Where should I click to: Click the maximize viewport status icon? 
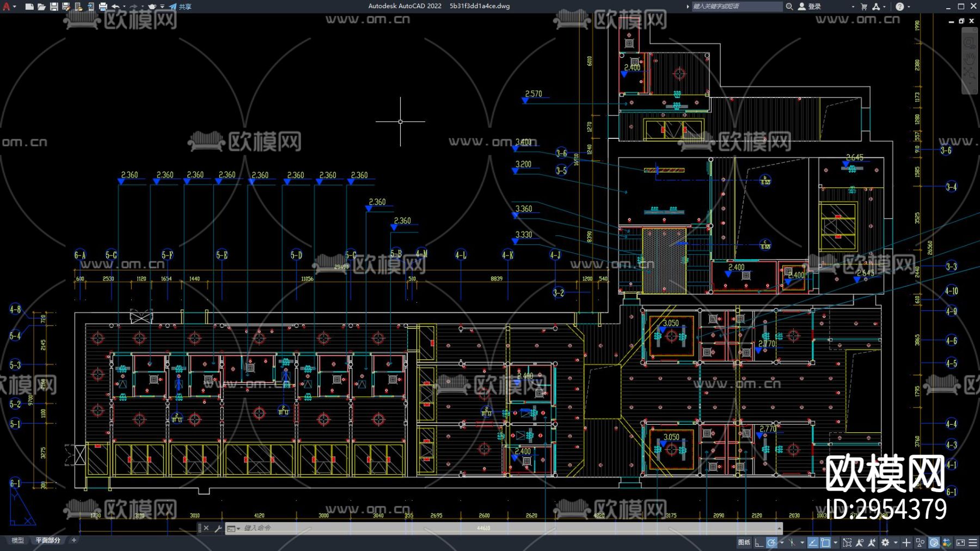(x=847, y=542)
